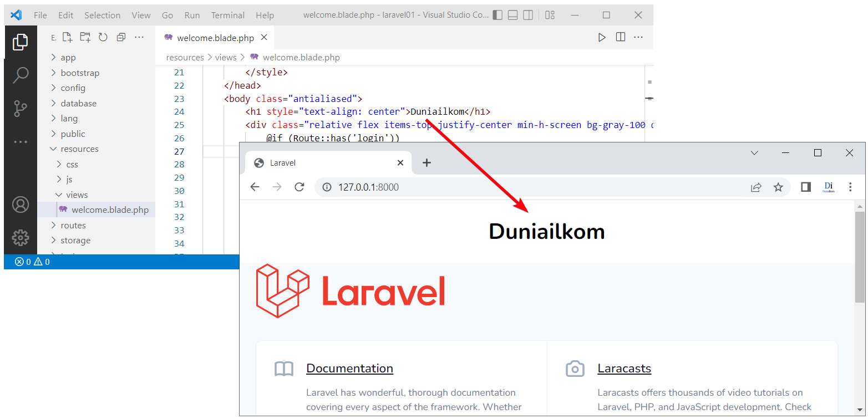Close the welcome.blade.php editor tab
This screenshot has width=868, height=419.
[x=264, y=38]
